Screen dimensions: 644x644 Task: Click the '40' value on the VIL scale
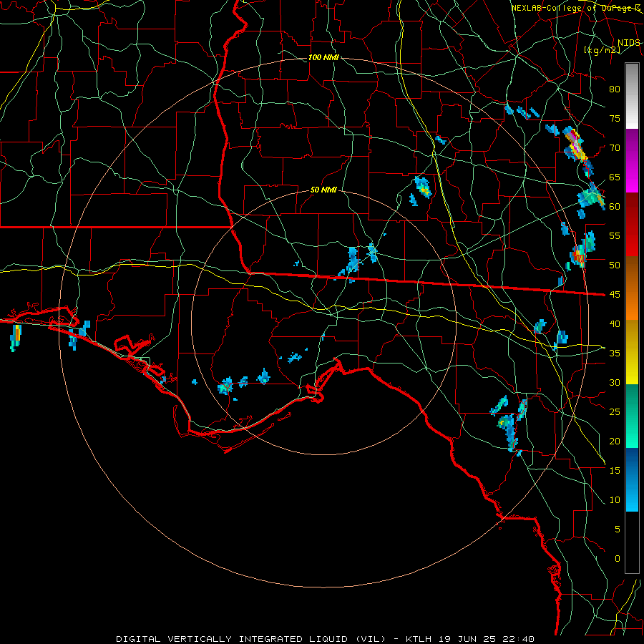coord(615,324)
